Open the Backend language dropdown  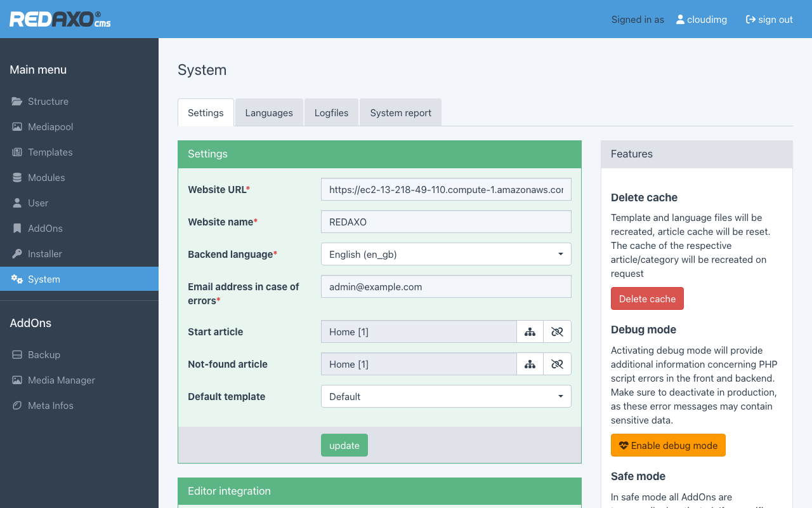tap(446, 254)
